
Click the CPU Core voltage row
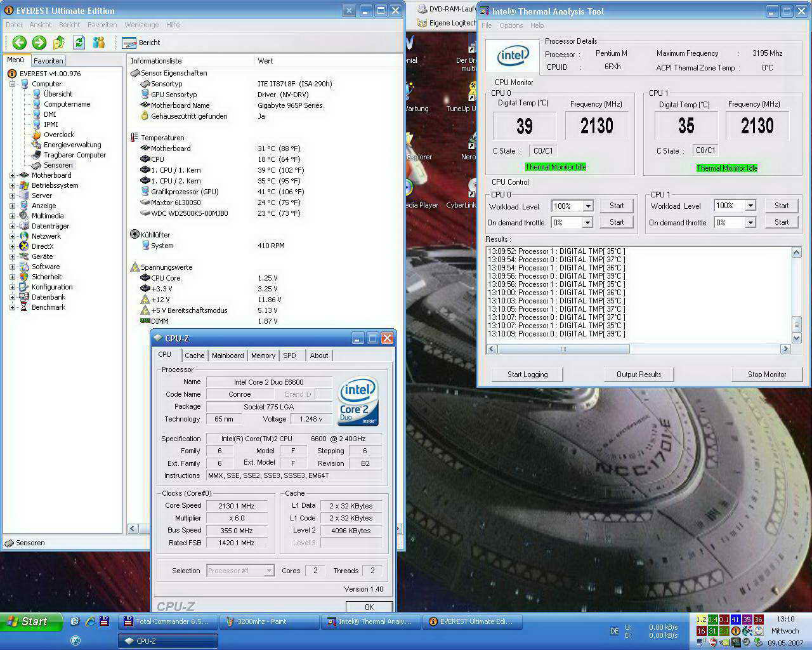263,278
